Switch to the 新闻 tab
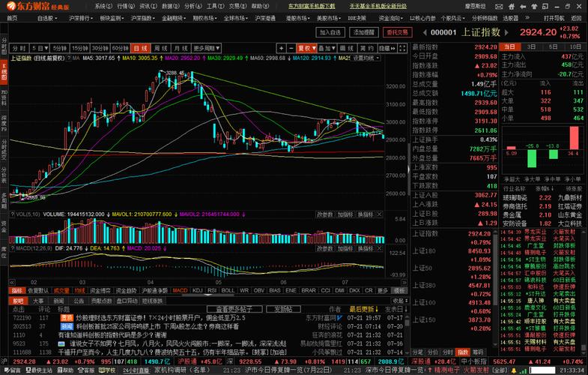588x375 pixels. coord(58,301)
